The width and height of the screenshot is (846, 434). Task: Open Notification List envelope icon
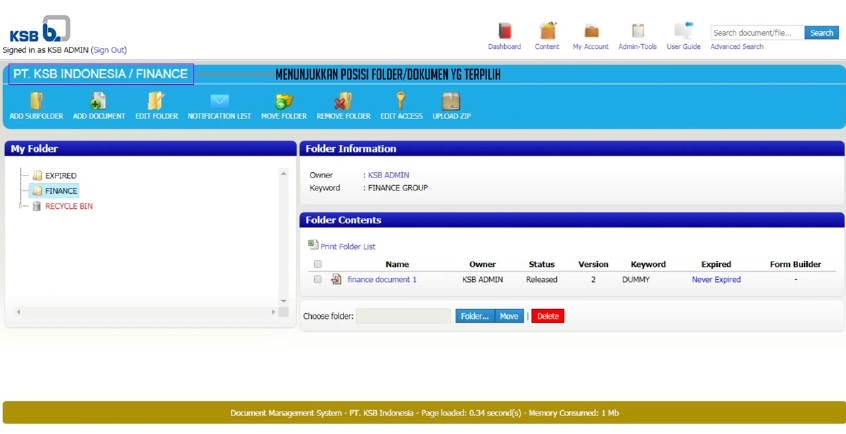[219, 101]
